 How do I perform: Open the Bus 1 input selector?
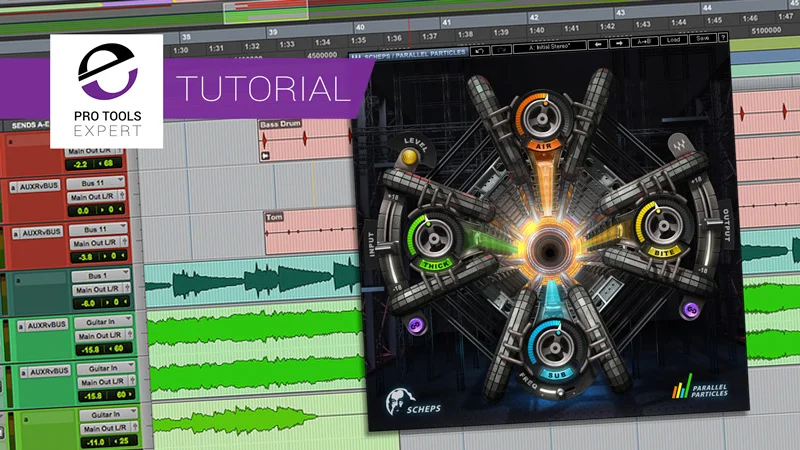(x=100, y=276)
